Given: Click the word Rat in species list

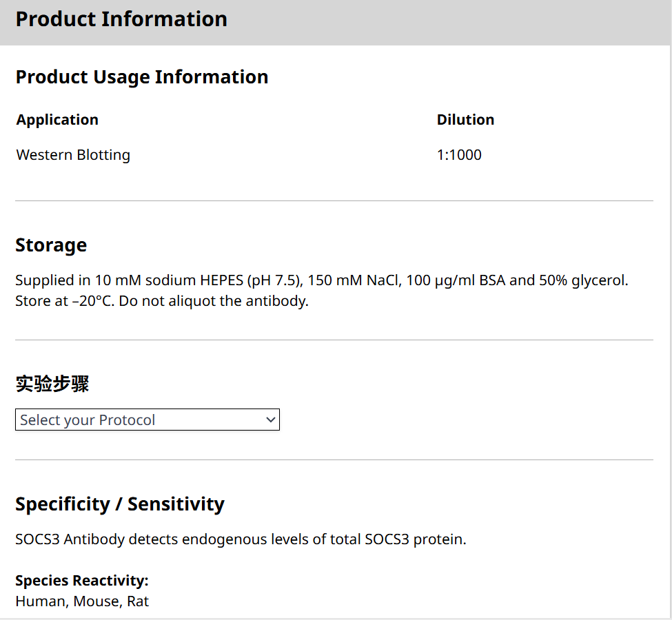Looking at the screenshot, I should pyautogui.click(x=138, y=601).
